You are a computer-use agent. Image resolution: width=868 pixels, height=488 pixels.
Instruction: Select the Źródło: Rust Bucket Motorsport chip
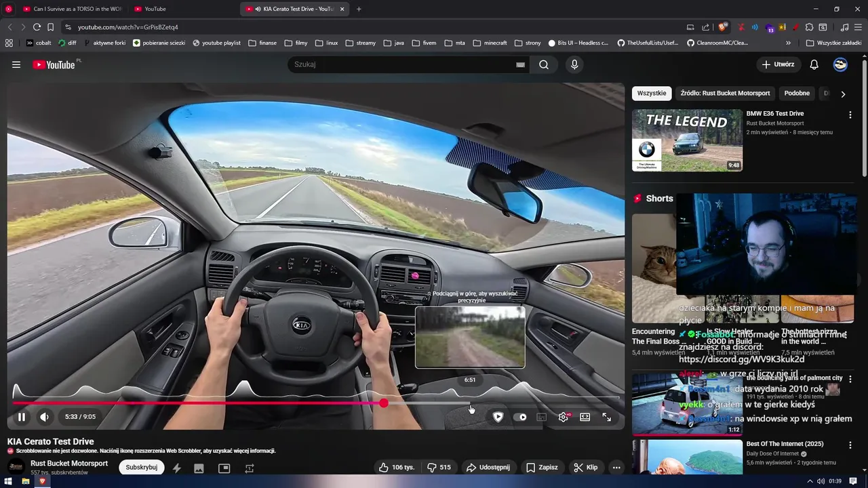725,94
